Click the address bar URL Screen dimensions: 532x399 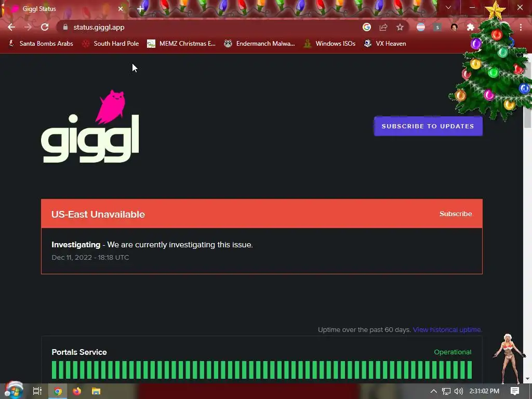[x=99, y=27]
